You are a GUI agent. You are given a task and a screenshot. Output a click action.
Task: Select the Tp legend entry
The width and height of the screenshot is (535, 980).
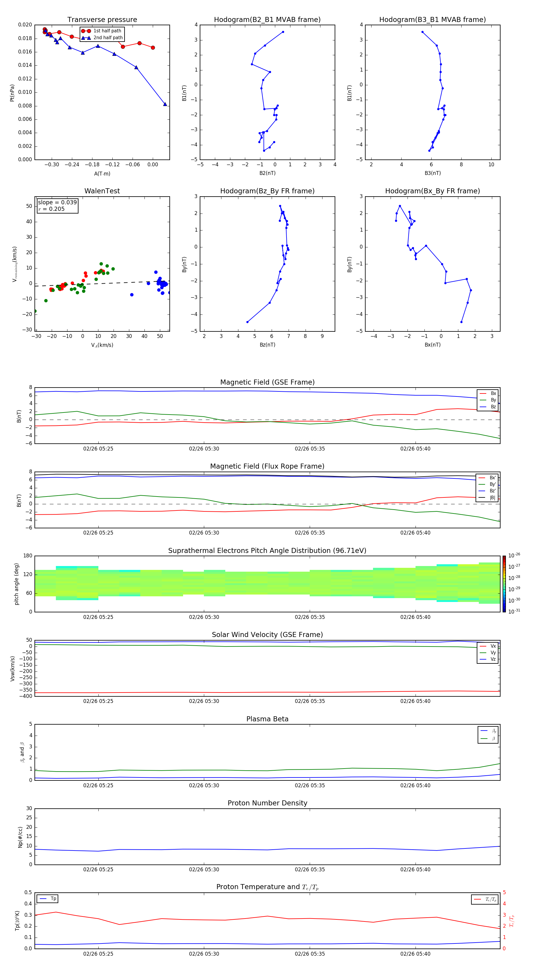(x=48, y=899)
